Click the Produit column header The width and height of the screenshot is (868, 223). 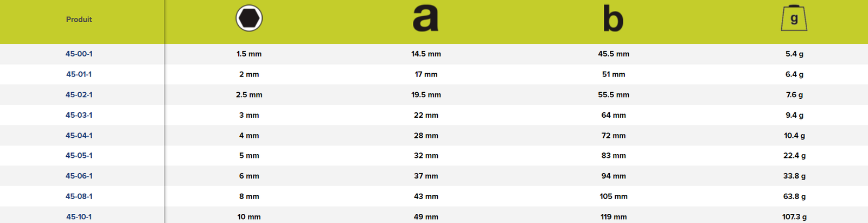(x=79, y=20)
